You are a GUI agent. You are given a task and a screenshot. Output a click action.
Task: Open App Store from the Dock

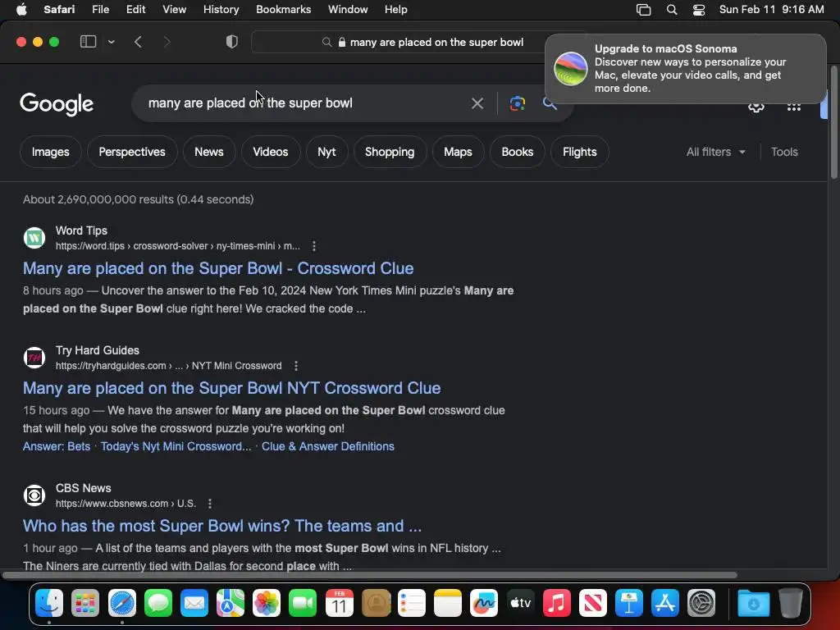[664, 603]
